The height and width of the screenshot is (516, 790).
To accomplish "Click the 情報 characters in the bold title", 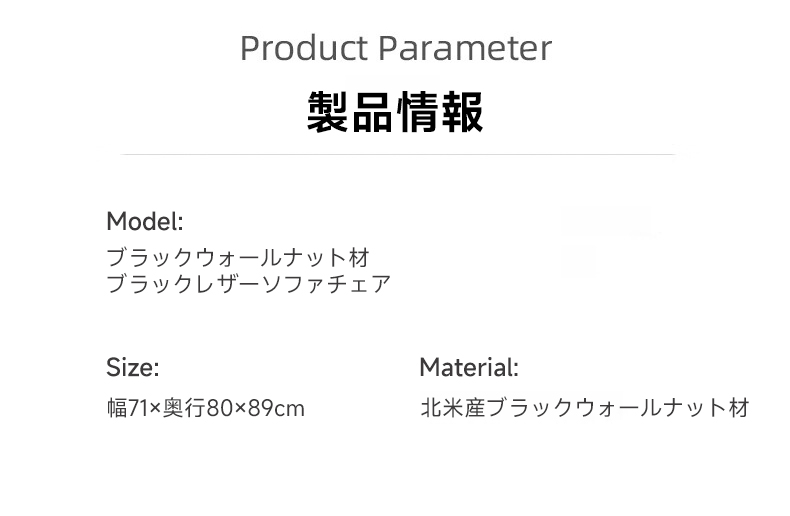I will click(x=441, y=112).
